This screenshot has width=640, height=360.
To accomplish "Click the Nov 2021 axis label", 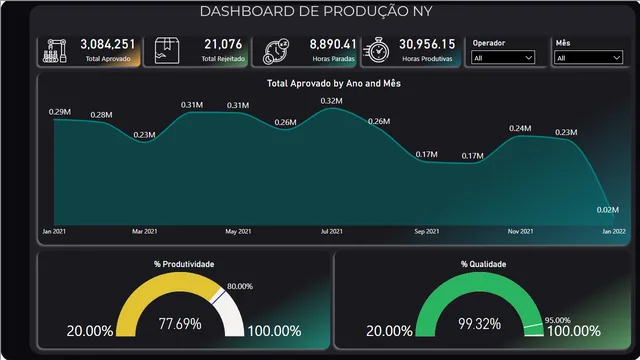I will (x=520, y=231).
